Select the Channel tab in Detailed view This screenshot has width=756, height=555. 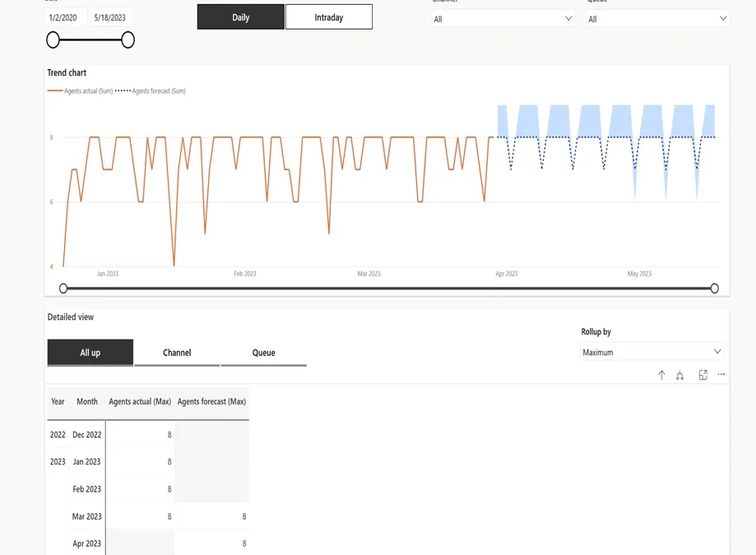pyautogui.click(x=177, y=353)
